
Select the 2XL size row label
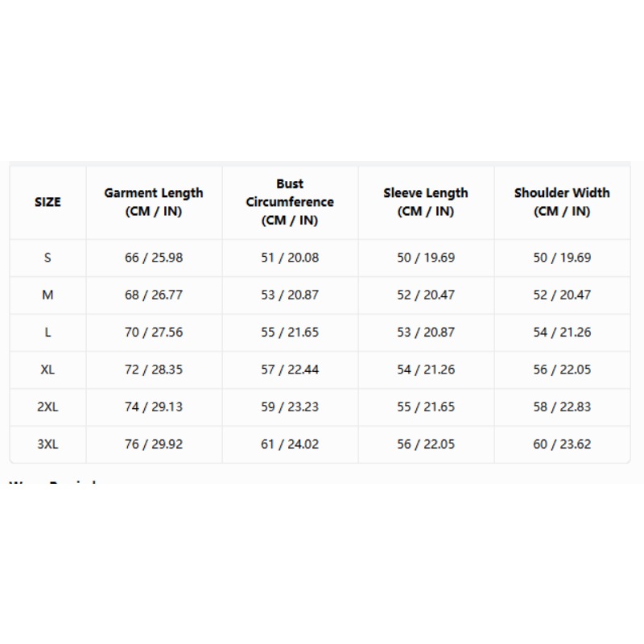(47, 407)
